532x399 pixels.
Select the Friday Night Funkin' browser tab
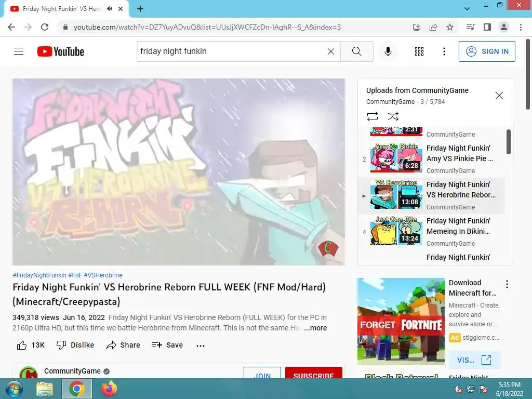click(x=66, y=9)
